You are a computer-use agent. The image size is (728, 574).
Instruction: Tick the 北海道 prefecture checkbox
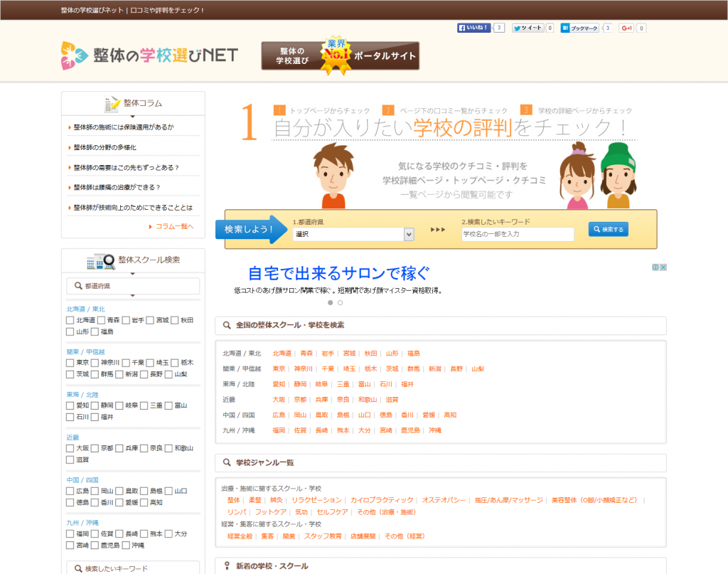coord(70,321)
